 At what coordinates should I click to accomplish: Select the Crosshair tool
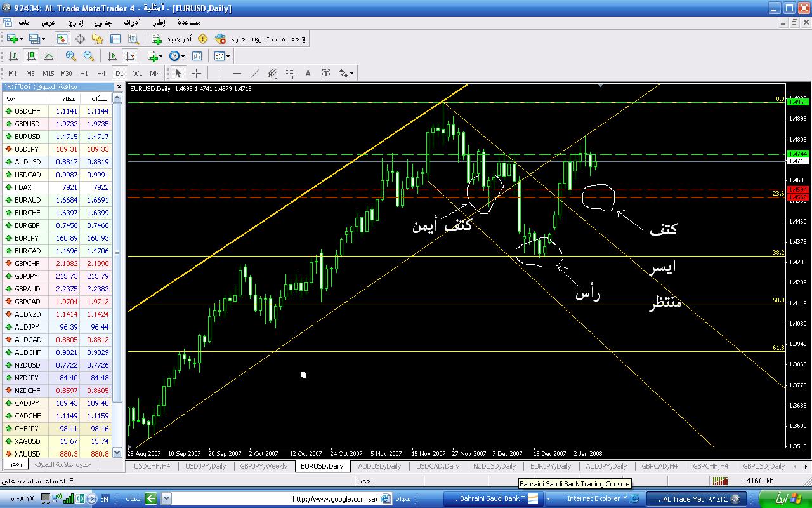(x=197, y=73)
